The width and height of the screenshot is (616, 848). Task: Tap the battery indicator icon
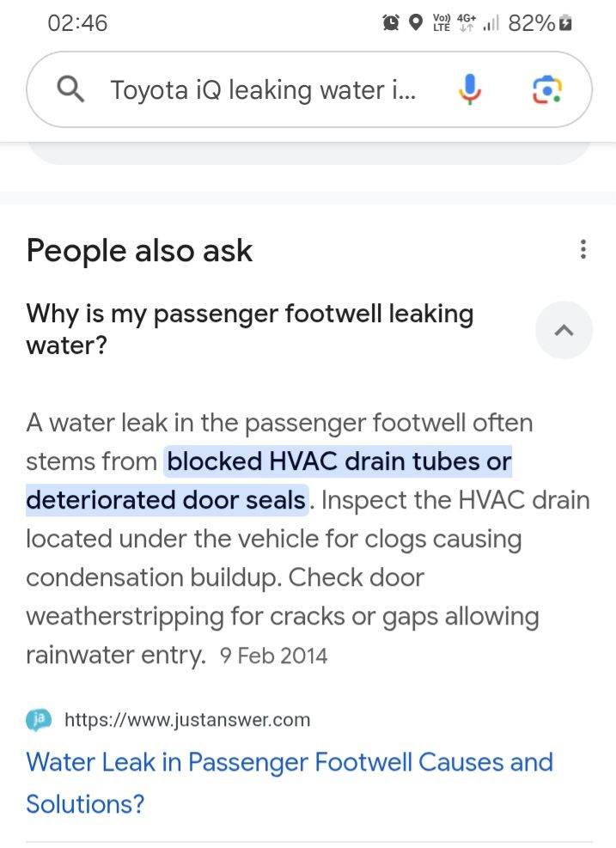coord(565,23)
